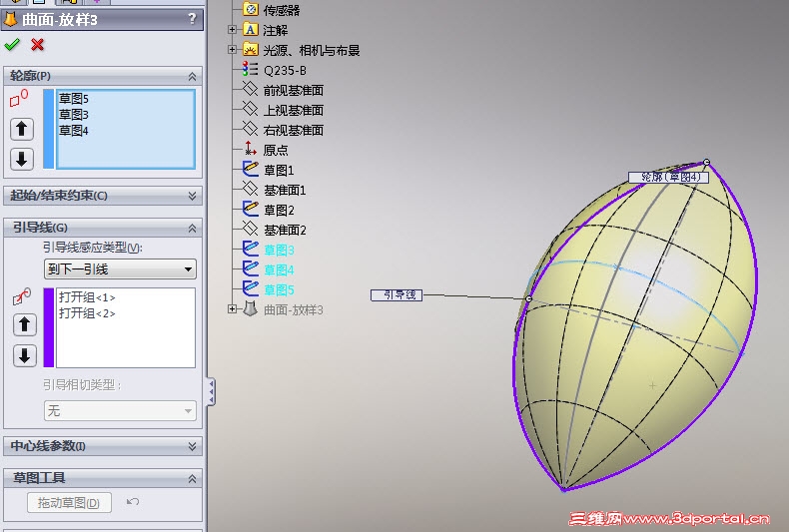
Task: Select 草图2 in feature tree
Action: (279, 211)
